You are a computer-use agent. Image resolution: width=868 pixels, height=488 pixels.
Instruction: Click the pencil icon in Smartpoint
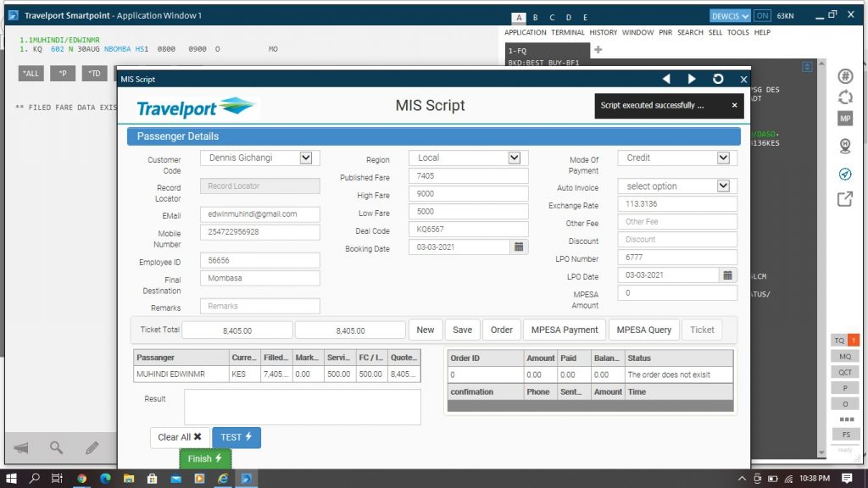92,447
